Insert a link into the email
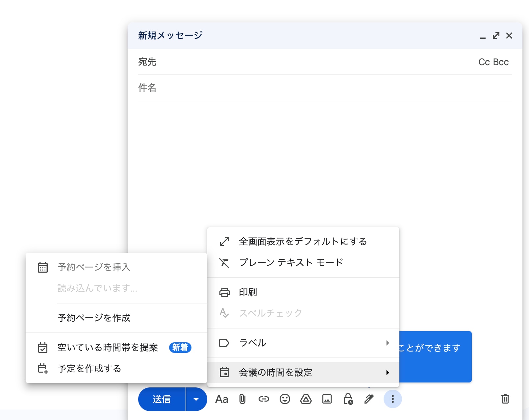The height and width of the screenshot is (420, 529). click(264, 399)
